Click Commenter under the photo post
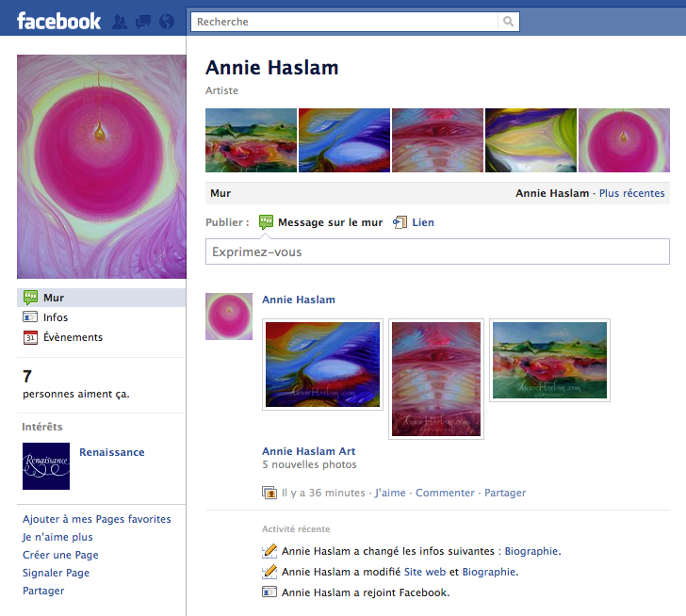 (x=445, y=493)
